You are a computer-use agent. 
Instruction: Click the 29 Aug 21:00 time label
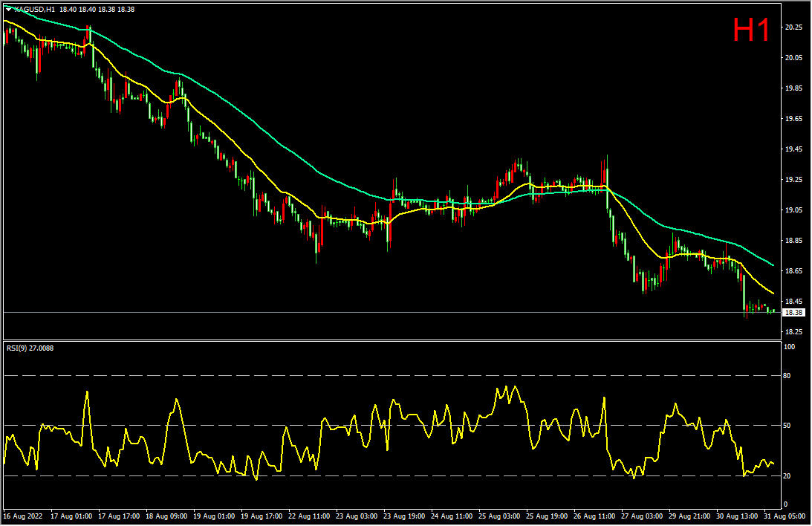tap(689, 516)
